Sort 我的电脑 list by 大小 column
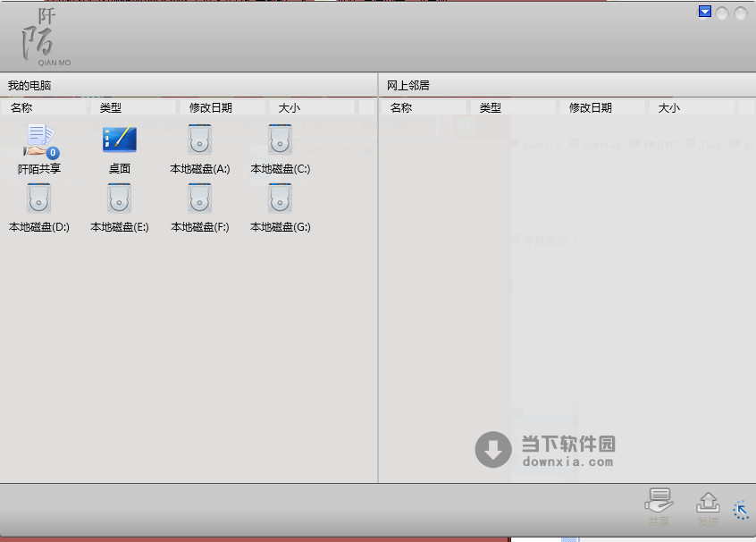 click(x=290, y=107)
